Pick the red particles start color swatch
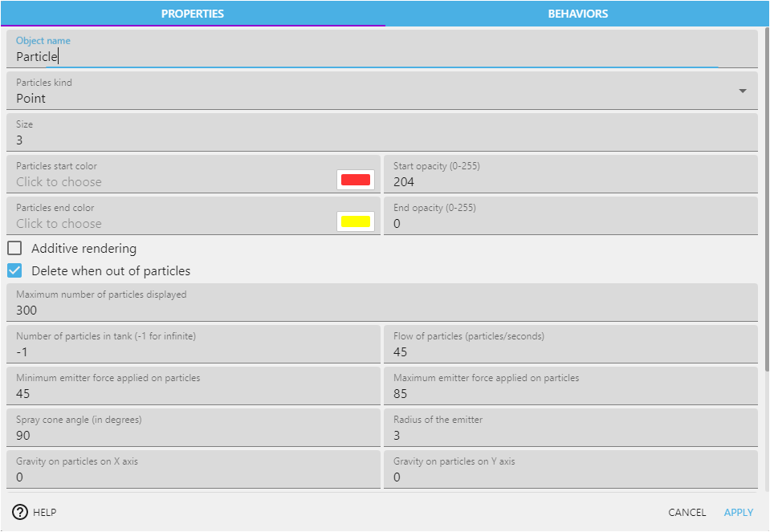Screen dimensions: 770x532 point(356,180)
